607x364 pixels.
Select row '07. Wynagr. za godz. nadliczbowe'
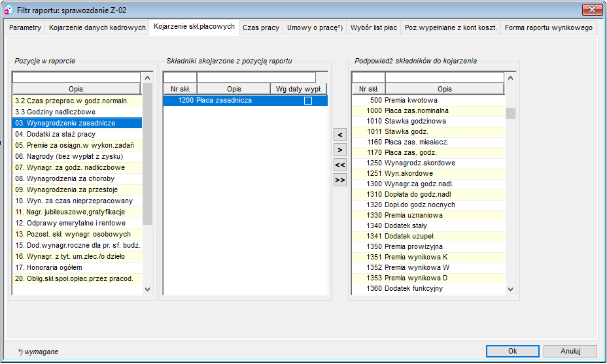point(77,167)
